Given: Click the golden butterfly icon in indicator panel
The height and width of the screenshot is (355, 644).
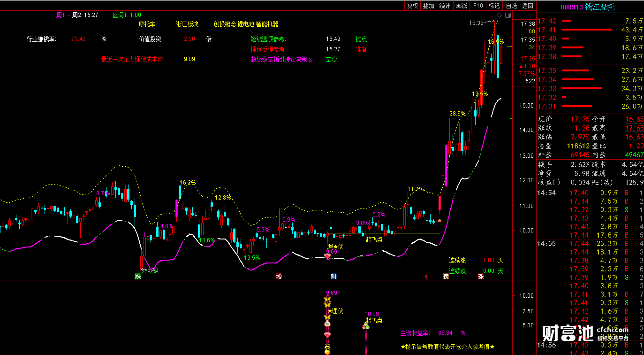Looking at the screenshot, I should 327,302.
